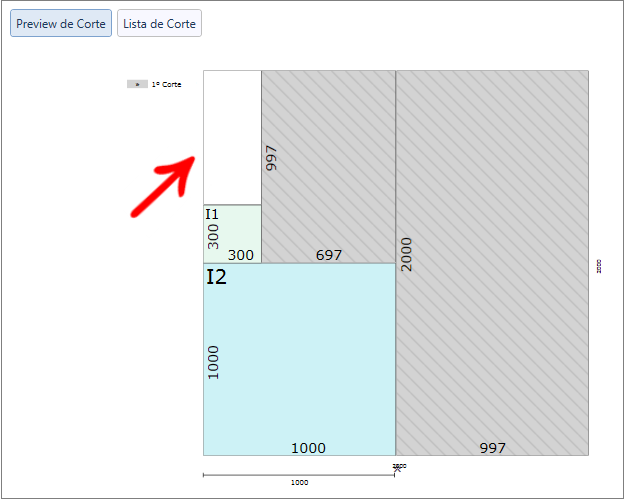Open the Preview de Corte tab
624x499 pixels.
(x=61, y=23)
